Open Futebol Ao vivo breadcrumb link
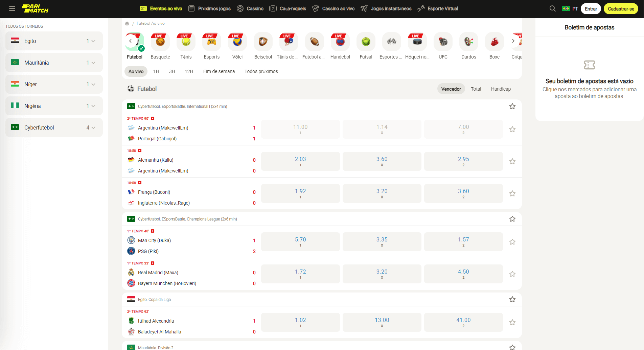 coord(151,23)
